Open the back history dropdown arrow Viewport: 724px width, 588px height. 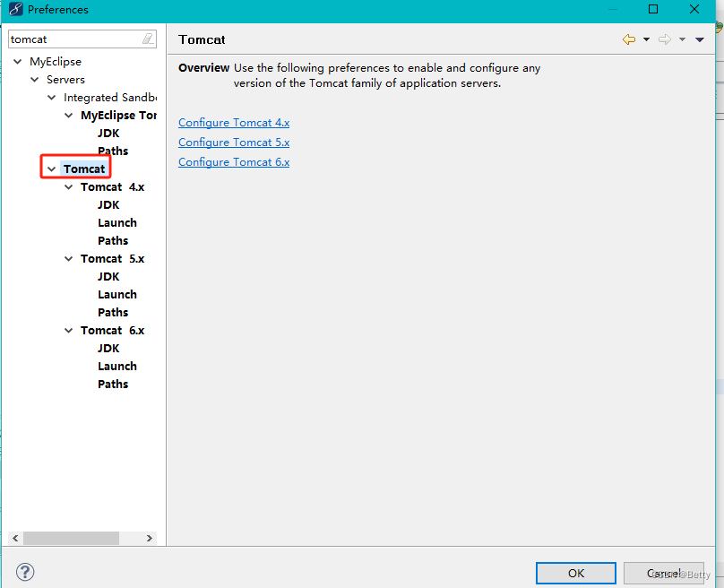[x=646, y=39]
